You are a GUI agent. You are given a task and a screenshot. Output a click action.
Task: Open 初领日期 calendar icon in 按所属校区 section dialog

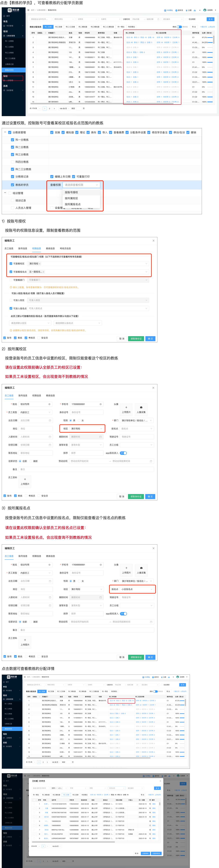click(50, 445)
